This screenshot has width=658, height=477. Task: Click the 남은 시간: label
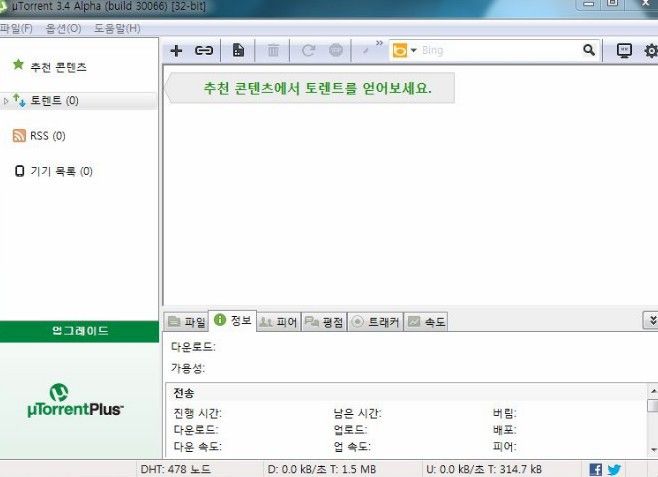(x=357, y=414)
